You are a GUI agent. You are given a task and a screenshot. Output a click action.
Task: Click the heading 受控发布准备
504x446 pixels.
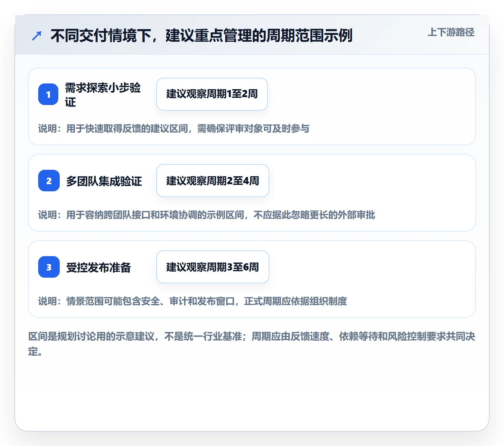tap(99, 267)
